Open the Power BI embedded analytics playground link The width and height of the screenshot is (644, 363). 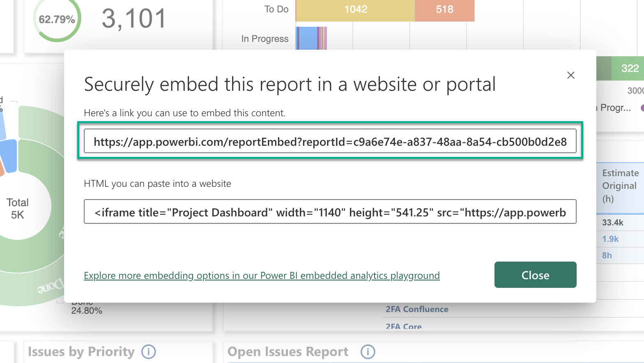click(x=262, y=276)
